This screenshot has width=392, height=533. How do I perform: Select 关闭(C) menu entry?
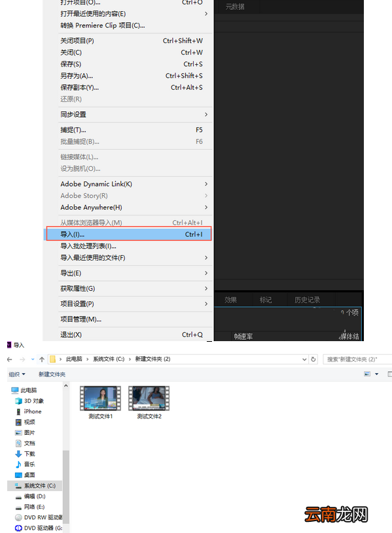click(x=135, y=52)
